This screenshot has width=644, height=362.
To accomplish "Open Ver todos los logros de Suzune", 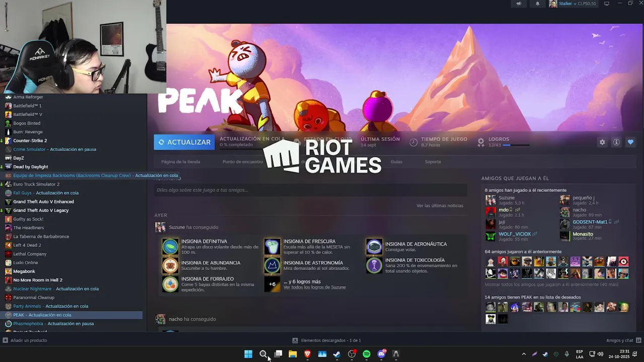I will [x=314, y=287].
